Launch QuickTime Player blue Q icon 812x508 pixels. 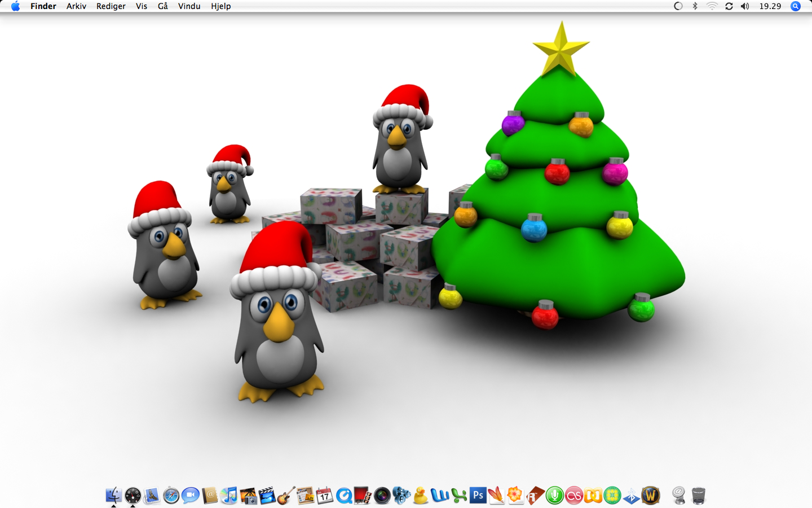(x=343, y=496)
